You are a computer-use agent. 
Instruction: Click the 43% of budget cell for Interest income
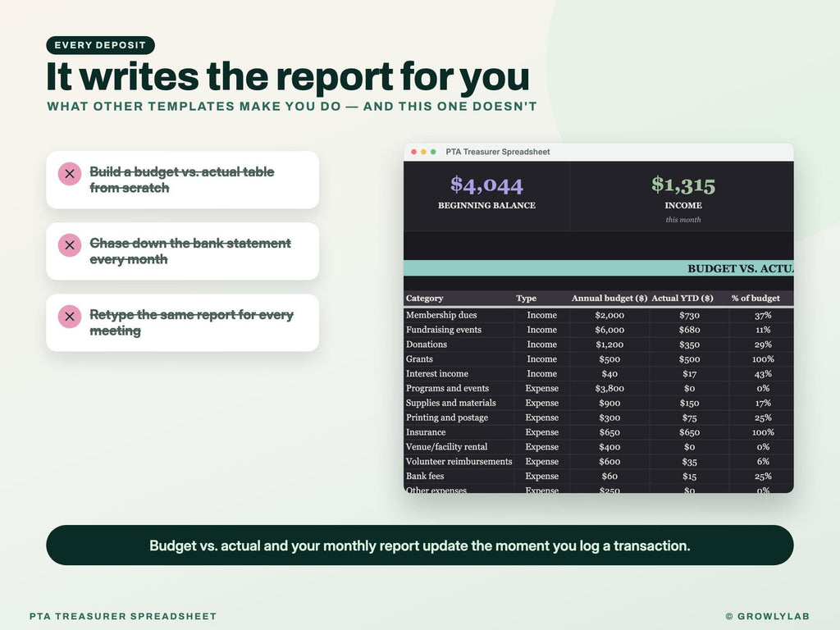(763, 373)
